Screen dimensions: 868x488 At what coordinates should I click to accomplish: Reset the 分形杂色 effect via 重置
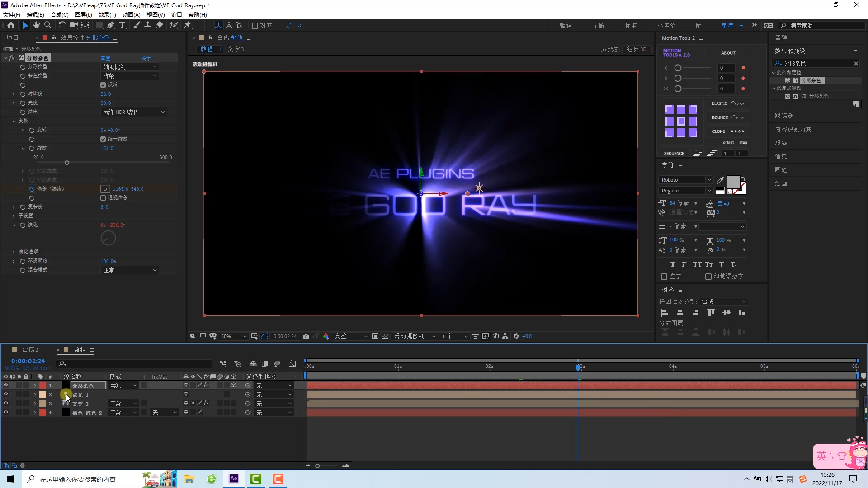click(x=105, y=58)
